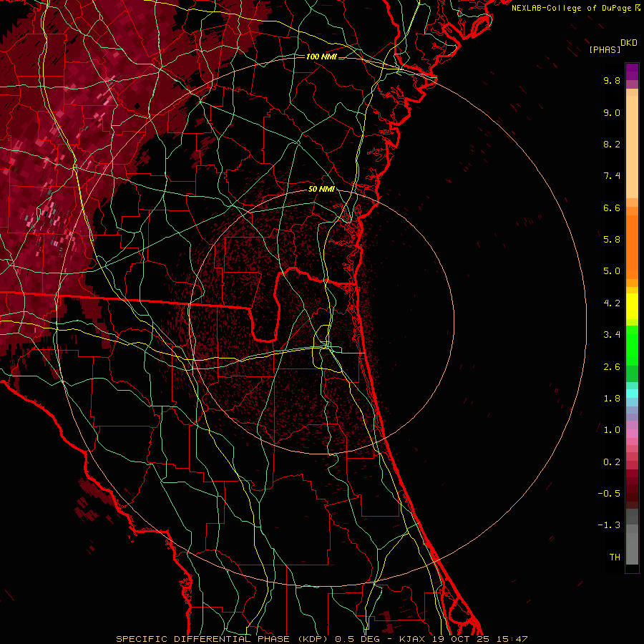Click the 6.6 value on the color scale

pos(612,208)
